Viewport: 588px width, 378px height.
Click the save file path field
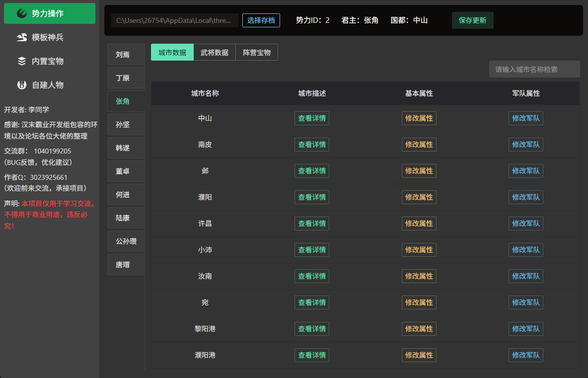click(x=175, y=20)
